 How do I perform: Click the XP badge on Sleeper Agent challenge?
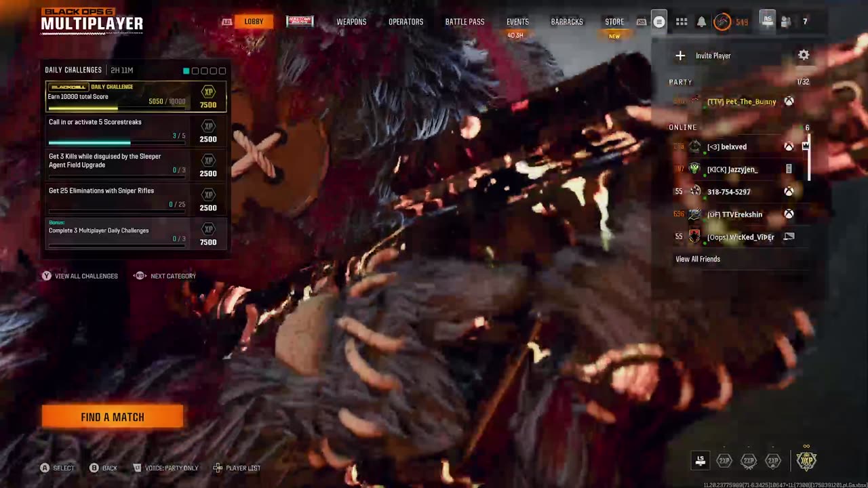208,160
